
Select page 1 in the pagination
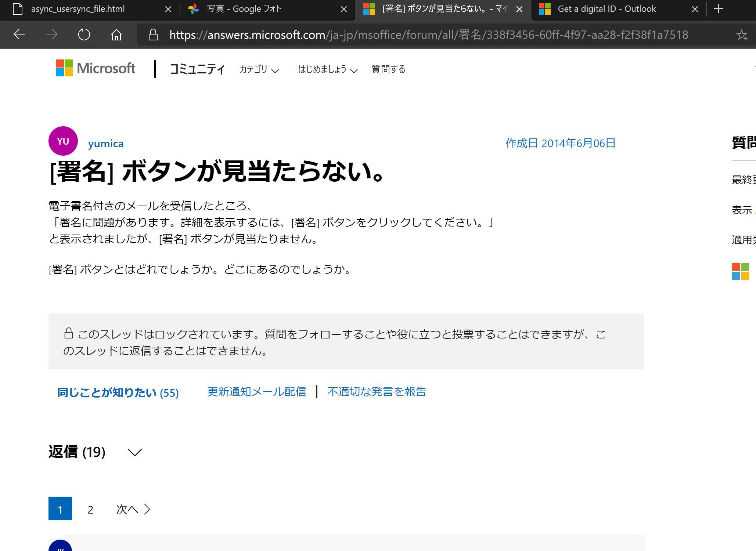(x=60, y=508)
